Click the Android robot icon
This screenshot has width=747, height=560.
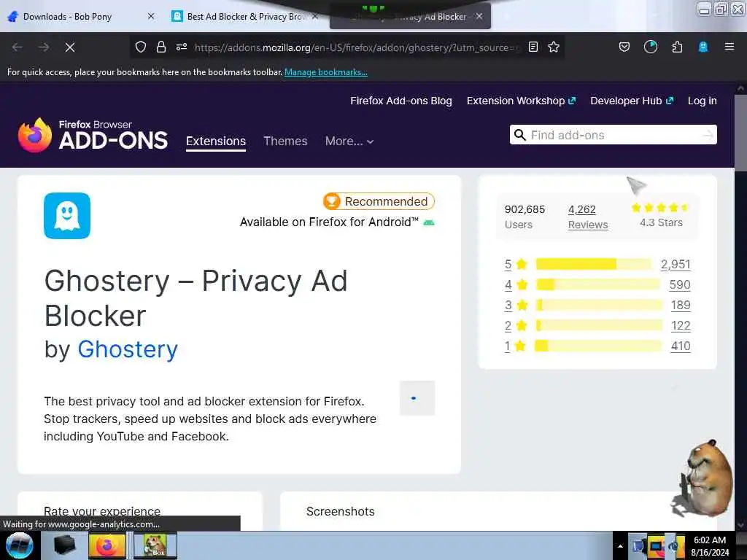click(429, 222)
